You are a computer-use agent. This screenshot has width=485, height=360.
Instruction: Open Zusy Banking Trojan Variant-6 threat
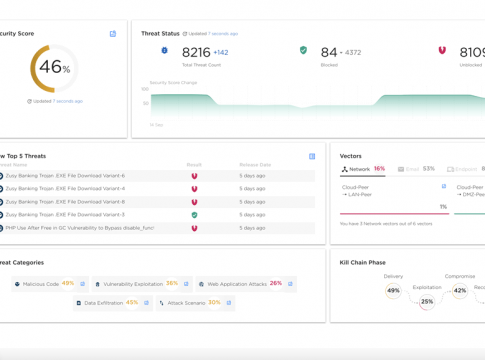pos(65,176)
